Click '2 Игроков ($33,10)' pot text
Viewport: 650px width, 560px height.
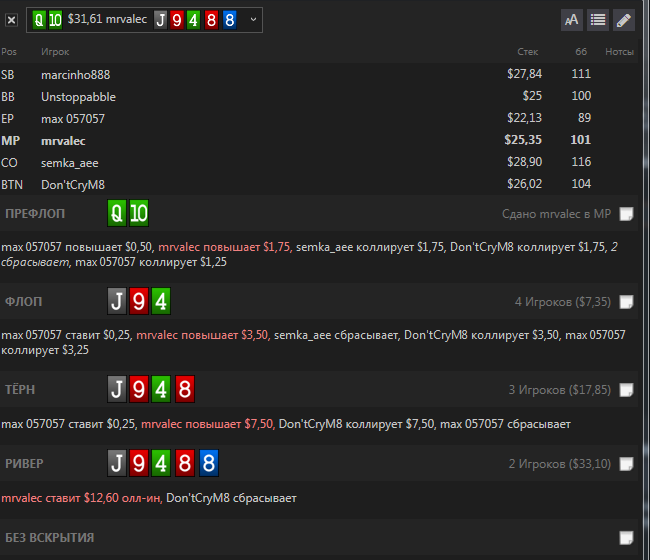click(x=560, y=463)
